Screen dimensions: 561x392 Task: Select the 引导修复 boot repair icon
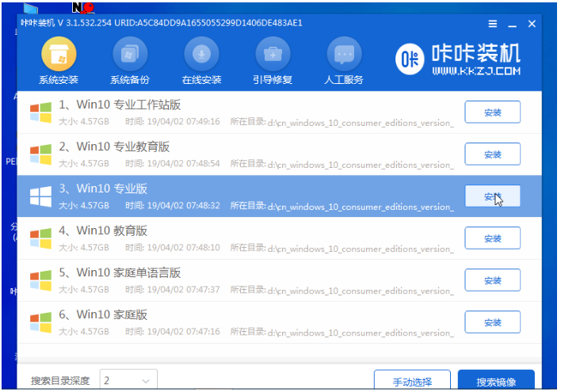coord(273,55)
